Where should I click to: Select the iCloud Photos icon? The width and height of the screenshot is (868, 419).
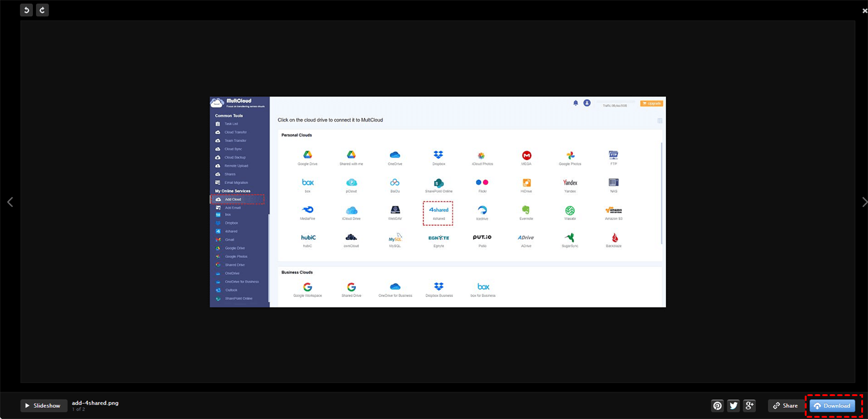pyautogui.click(x=482, y=155)
